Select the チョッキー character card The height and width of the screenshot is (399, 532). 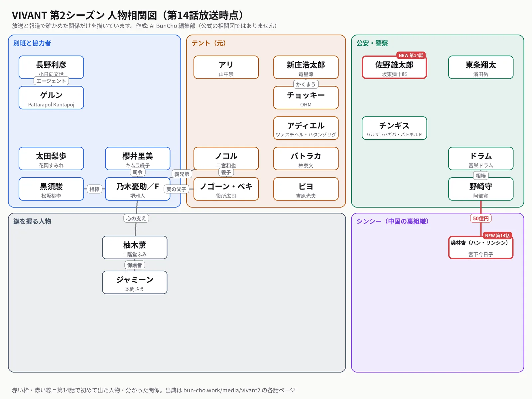(x=306, y=98)
